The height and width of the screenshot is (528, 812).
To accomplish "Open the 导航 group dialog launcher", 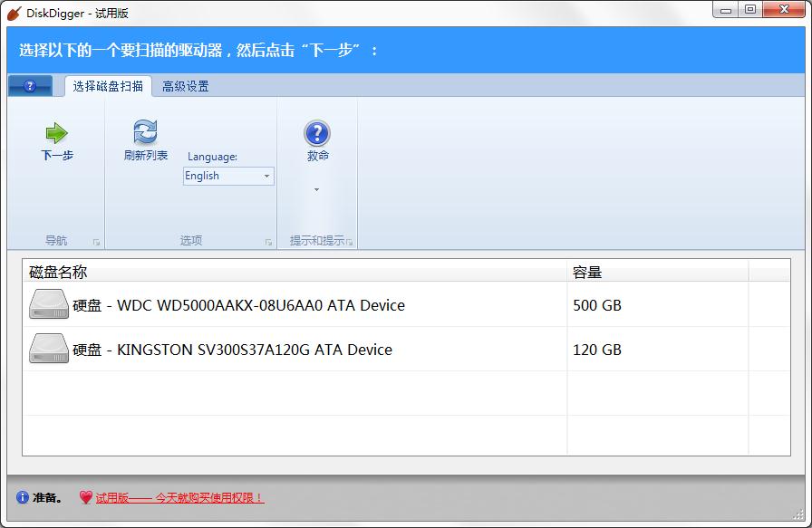I will [x=96, y=242].
